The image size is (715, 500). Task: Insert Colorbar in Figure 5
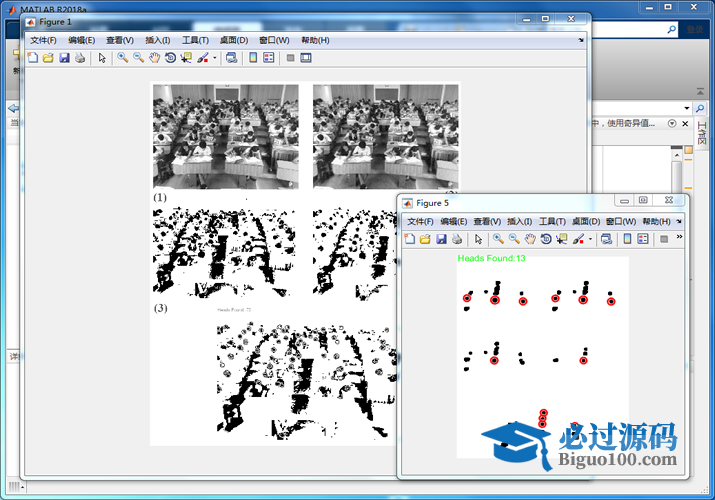(x=627, y=239)
